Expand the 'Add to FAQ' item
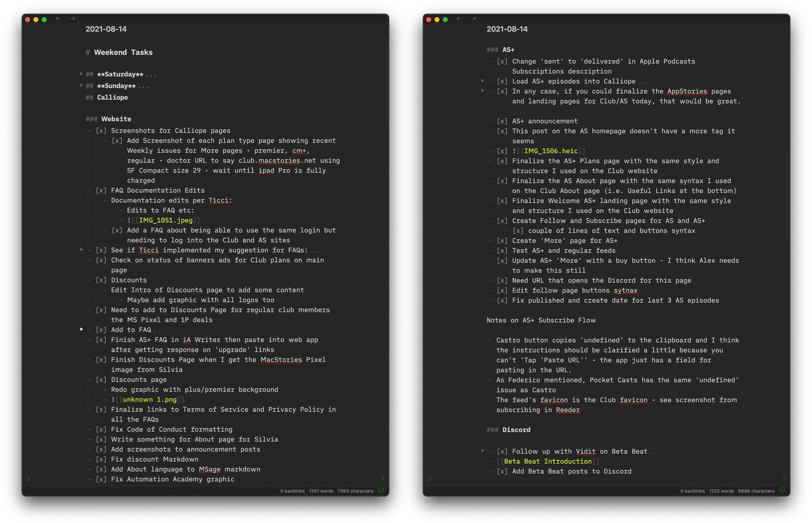The width and height of the screenshot is (812, 523). click(x=81, y=329)
